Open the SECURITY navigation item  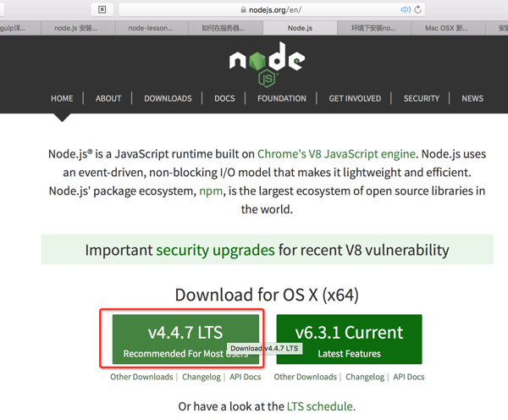(x=422, y=98)
